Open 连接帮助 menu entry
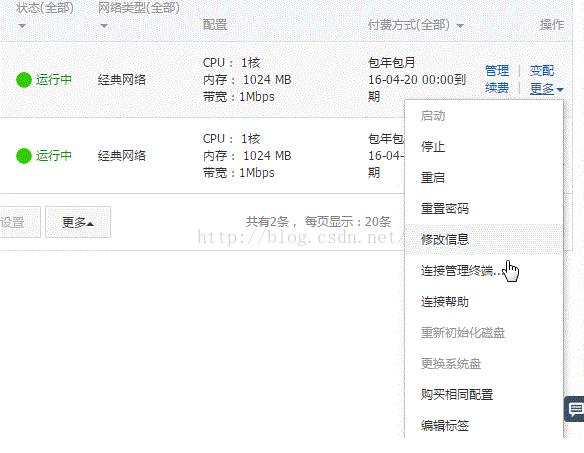The width and height of the screenshot is (584, 453). (x=484, y=301)
